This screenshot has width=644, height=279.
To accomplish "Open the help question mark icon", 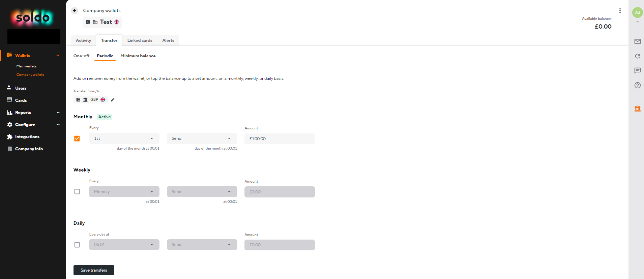I will (x=637, y=85).
